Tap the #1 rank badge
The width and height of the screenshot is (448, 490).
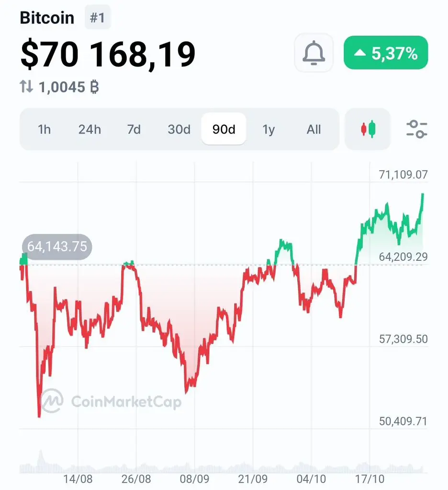(98, 18)
